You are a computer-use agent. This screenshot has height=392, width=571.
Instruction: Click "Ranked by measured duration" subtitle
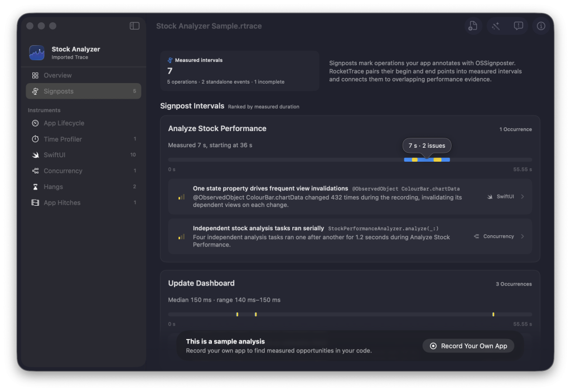(x=264, y=107)
